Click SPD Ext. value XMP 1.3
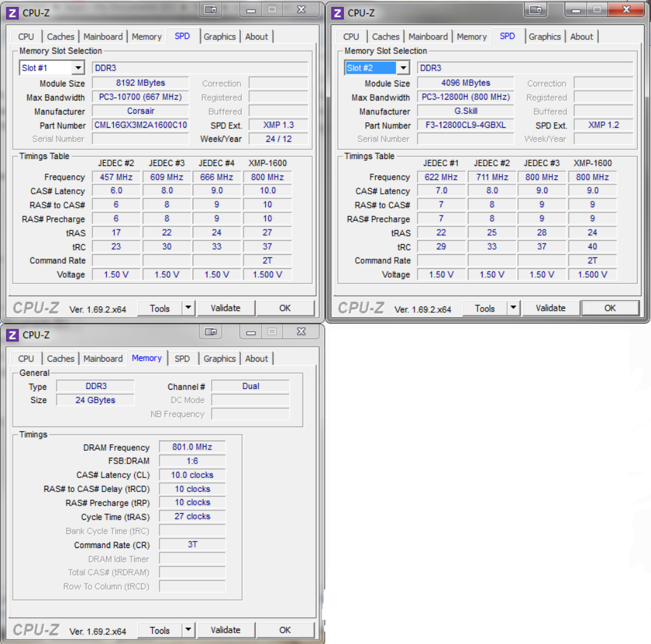Viewport: 651px width, 644px height. 278,125
